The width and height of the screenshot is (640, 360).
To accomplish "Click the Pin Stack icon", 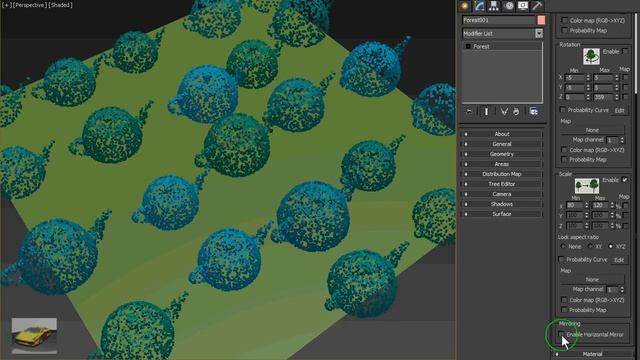I will click(469, 111).
